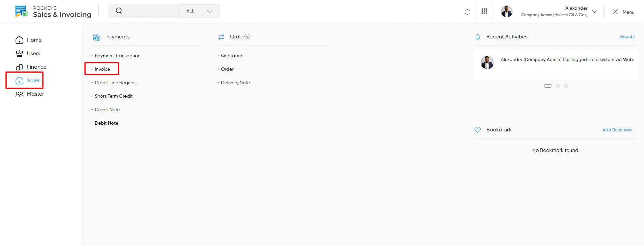Screen dimensions: 644x246
Task: Close the menu with the X Menu button
Action: [623, 12]
